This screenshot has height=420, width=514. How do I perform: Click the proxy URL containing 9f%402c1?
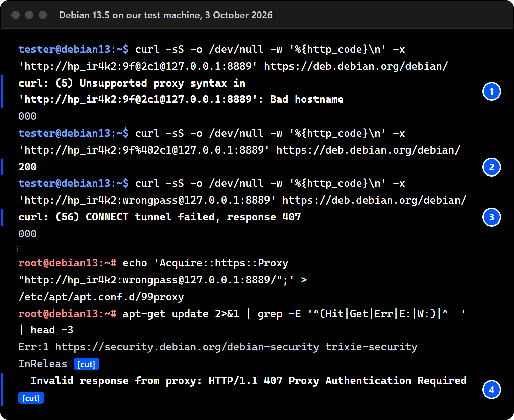pyautogui.click(x=144, y=150)
